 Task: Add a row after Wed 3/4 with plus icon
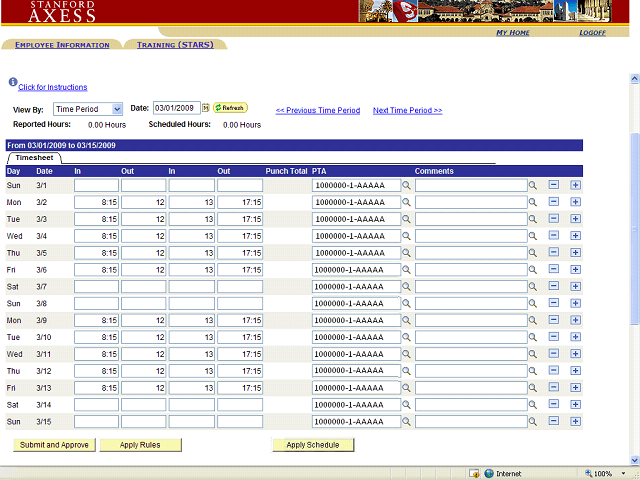(575, 236)
